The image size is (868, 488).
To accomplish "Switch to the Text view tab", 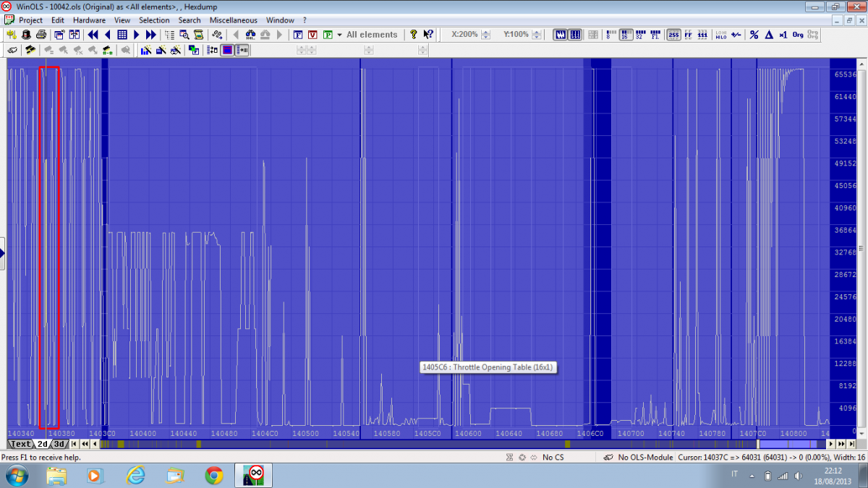I will coord(20,444).
